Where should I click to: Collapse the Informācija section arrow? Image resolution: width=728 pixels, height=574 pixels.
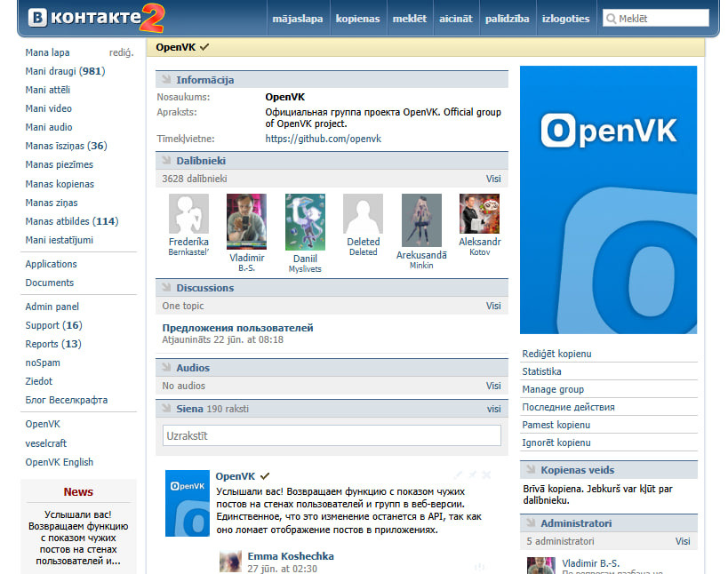click(x=165, y=79)
